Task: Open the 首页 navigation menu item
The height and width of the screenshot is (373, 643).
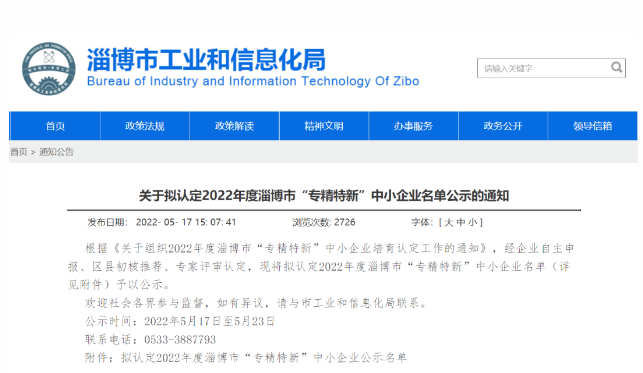Action: point(55,126)
